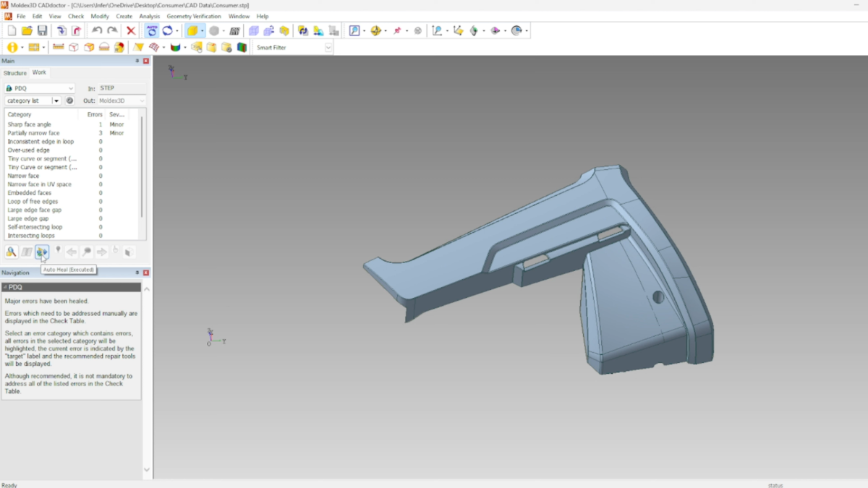Click the red mesh surface icon

(154, 47)
